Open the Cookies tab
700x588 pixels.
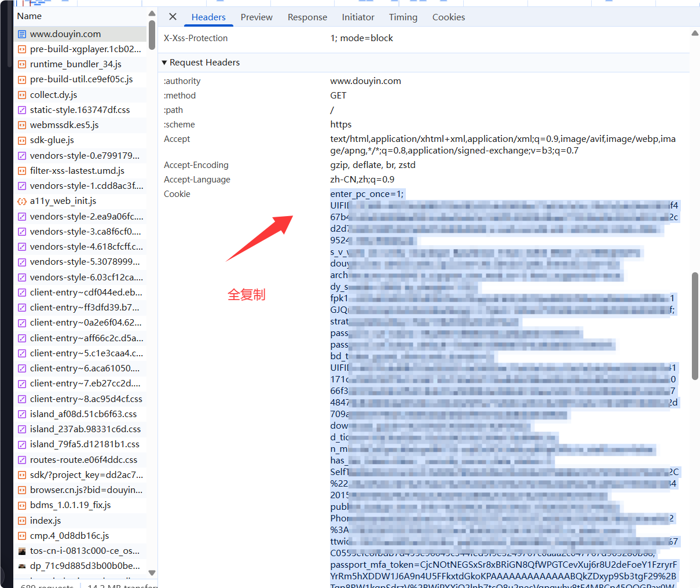pos(449,17)
